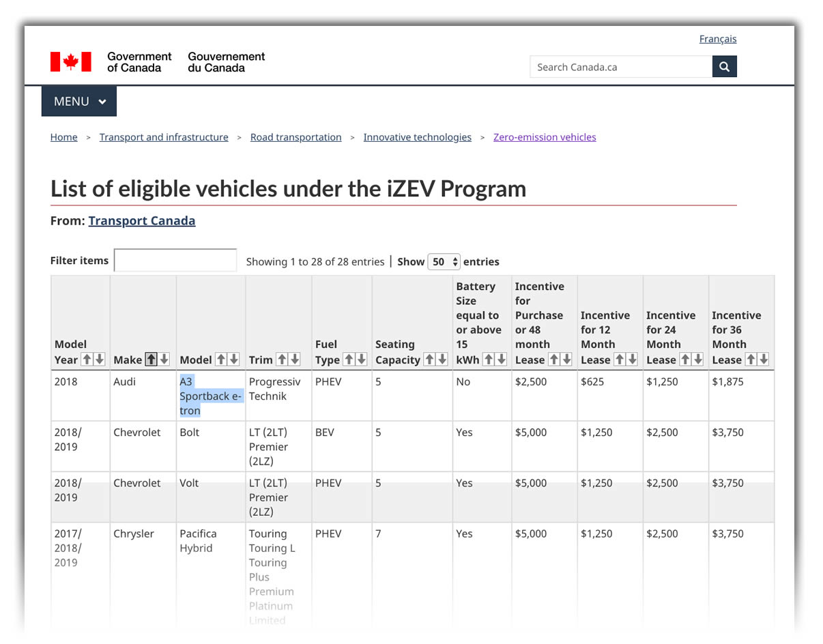Sort 12 Month Lease incentive descending
Viewport: 823px width, 644px height.
click(x=633, y=360)
